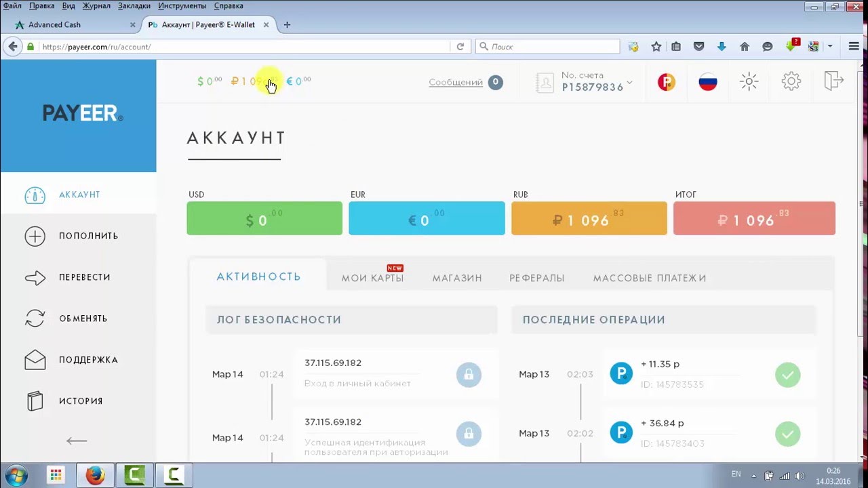Viewport: 868px width, 488px height.
Task: Switch to the Массовые платежи tab
Action: (x=650, y=278)
